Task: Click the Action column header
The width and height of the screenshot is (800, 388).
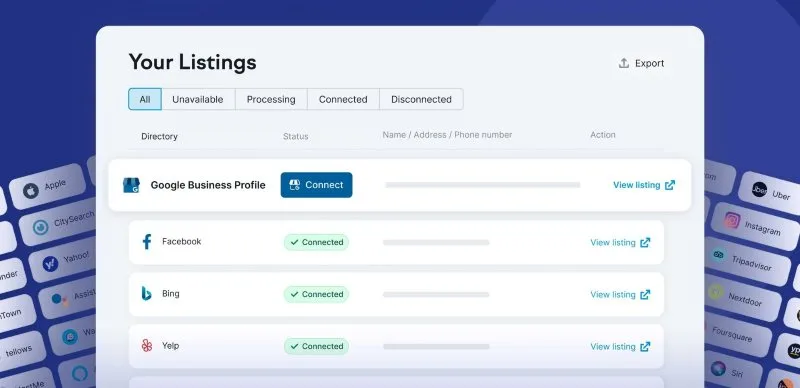Action: coord(603,135)
